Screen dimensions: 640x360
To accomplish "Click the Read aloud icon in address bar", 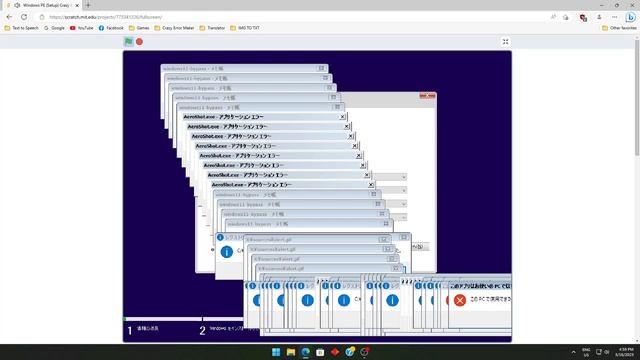I will coord(553,17).
